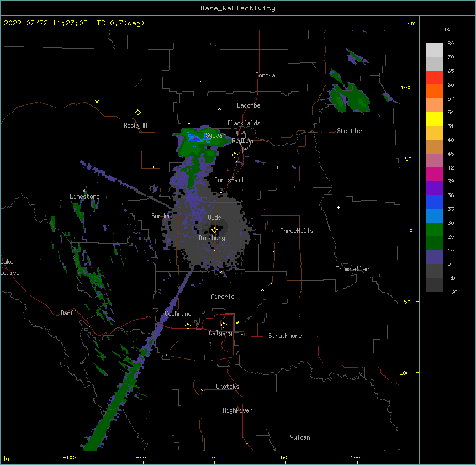Click the Cochrane town label
This screenshot has height=465, width=476.
[x=178, y=314]
